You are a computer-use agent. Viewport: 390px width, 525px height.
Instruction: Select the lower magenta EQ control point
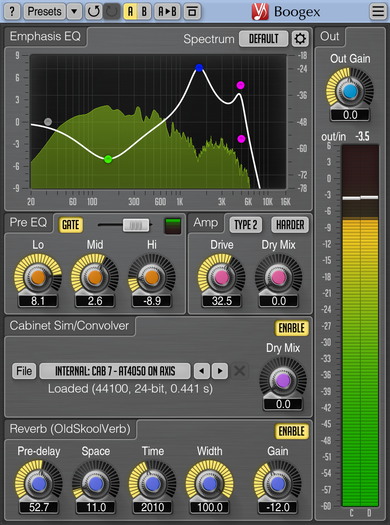[241, 139]
